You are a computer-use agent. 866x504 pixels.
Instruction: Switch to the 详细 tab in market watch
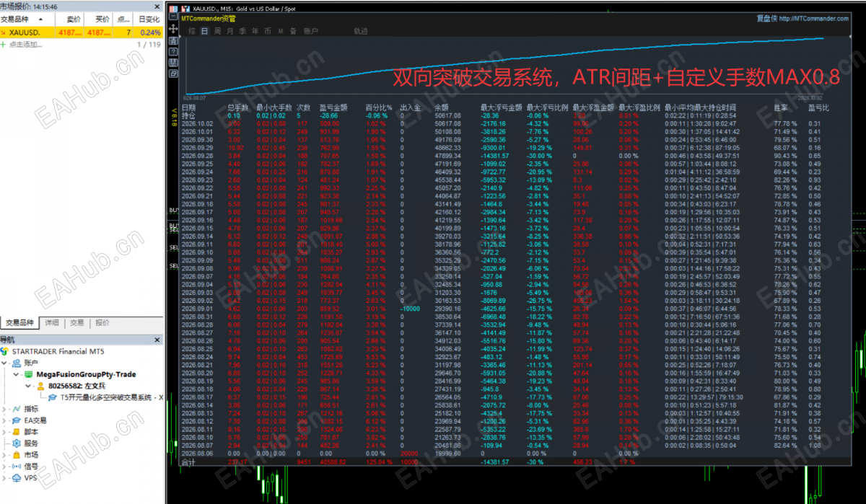click(x=52, y=322)
